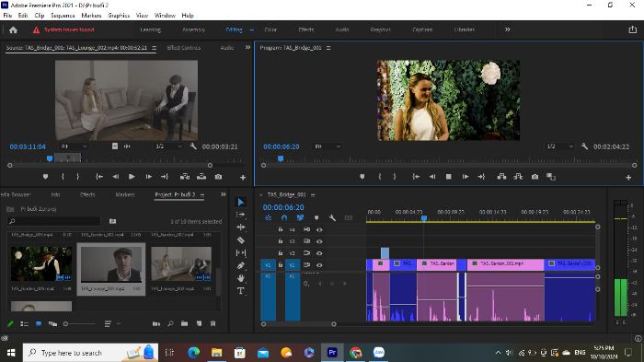Select the Slip tool
The image size is (644, 362).
[x=241, y=252]
